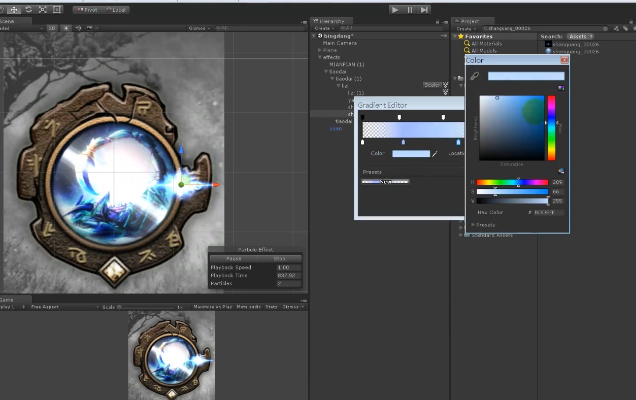
Task: Click the vertical hue slider bar
Action: 550,128
